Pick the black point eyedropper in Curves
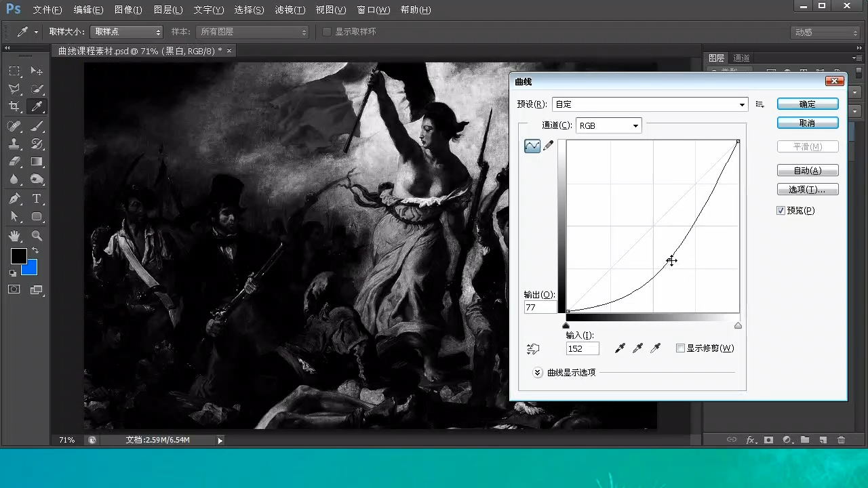 pyautogui.click(x=620, y=348)
